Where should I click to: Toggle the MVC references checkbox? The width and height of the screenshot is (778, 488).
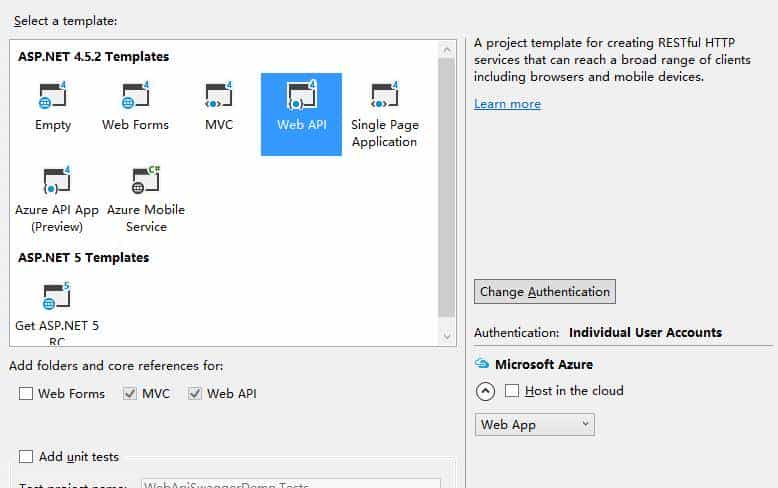point(130,394)
